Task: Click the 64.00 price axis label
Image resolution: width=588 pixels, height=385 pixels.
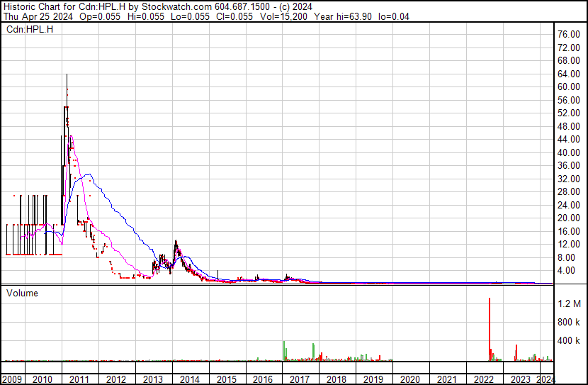Action: 569,74
